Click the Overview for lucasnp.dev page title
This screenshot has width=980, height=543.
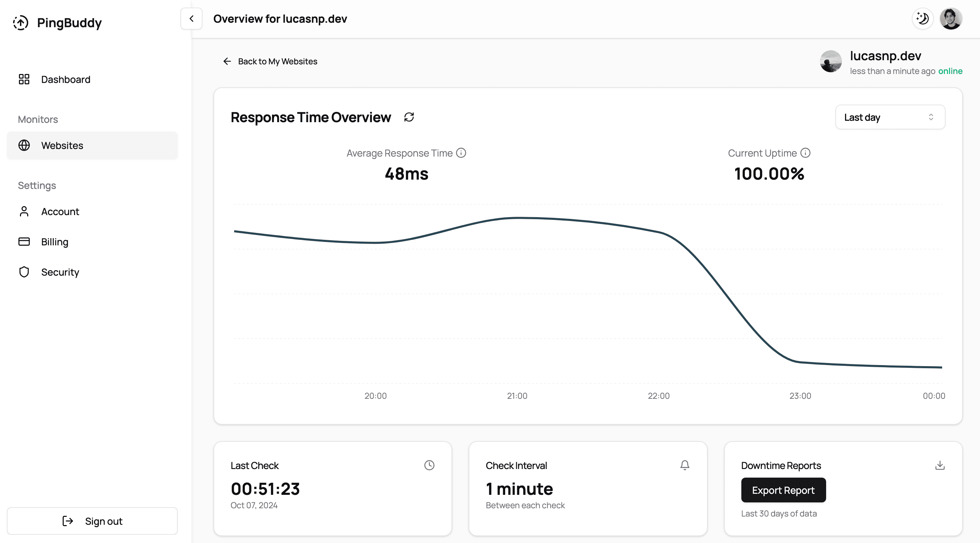click(280, 19)
